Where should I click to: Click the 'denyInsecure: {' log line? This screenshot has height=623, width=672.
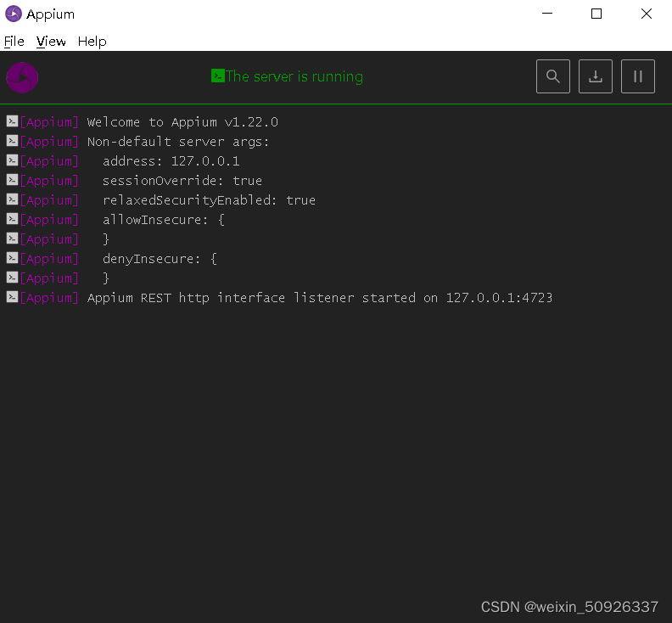click(160, 259)
